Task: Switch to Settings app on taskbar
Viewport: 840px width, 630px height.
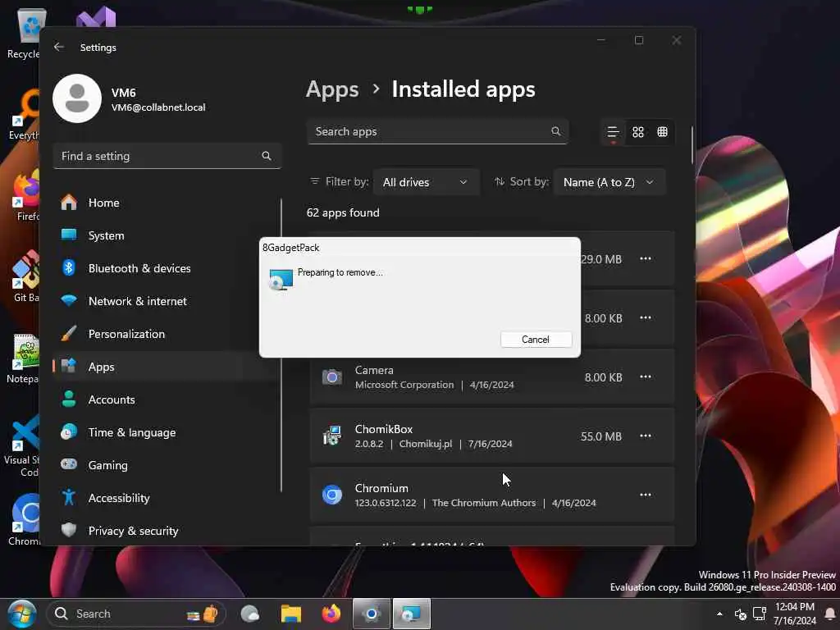Action: point(372,614)
